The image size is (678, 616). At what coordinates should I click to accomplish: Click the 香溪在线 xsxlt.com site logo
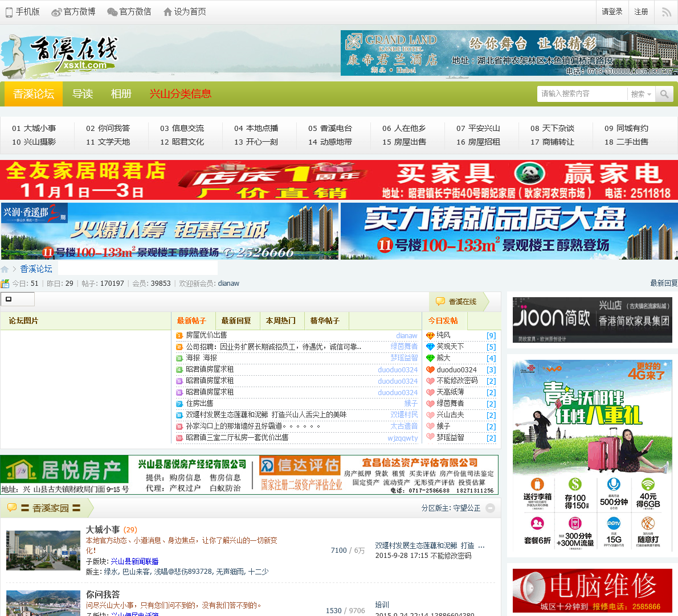click(x=60, y=55)
